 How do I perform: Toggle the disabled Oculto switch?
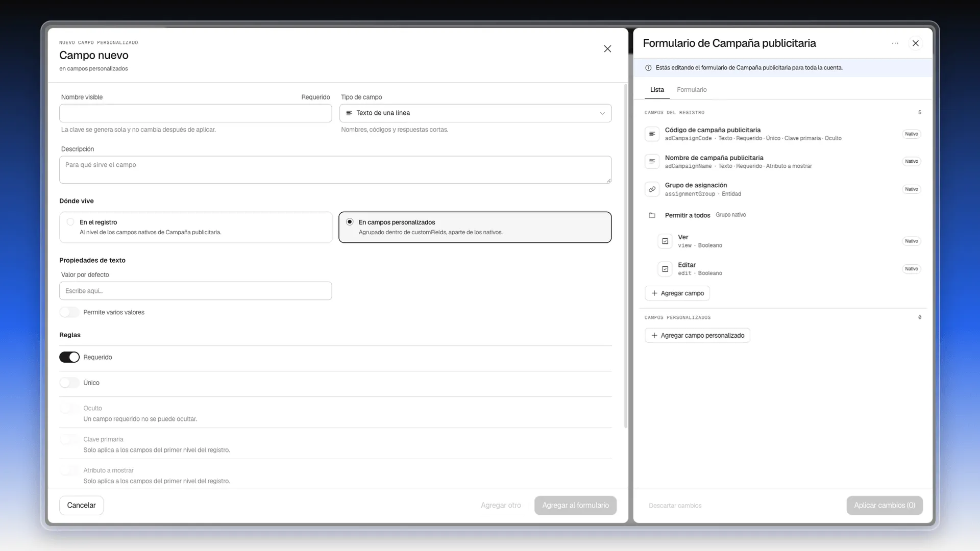coord(69,408)
